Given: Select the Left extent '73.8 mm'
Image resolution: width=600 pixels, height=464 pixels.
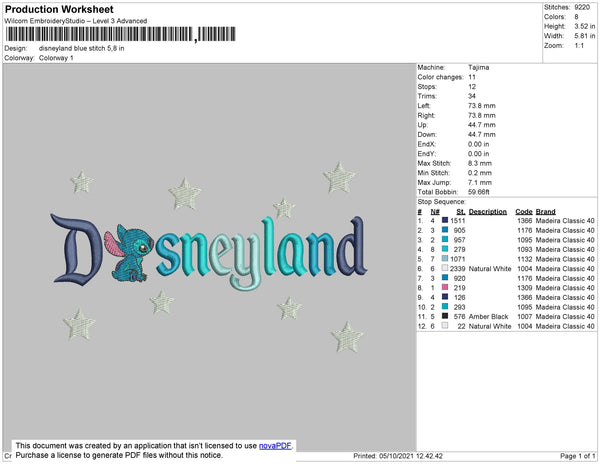Looking at the screenshot, I should point(481,106).
